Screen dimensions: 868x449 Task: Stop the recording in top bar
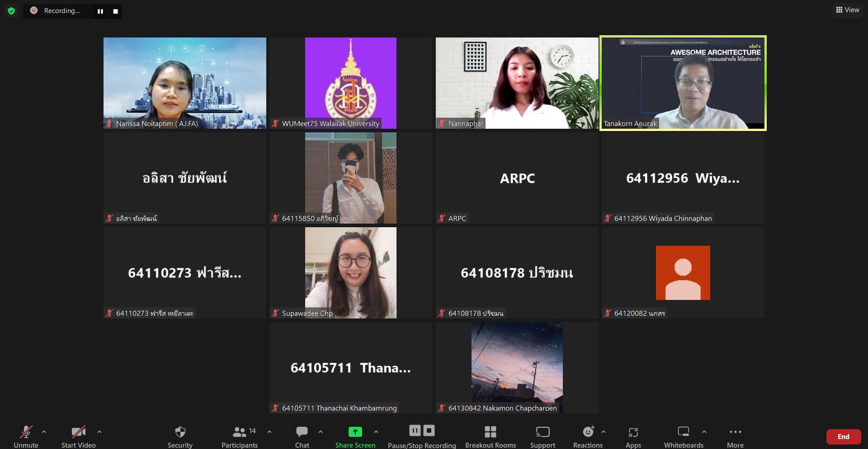[115, 11]
